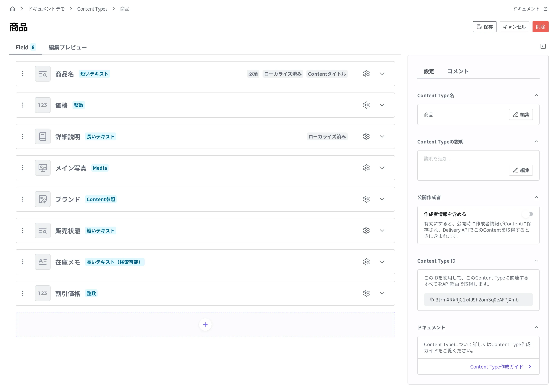The width and height of the screenshot is (558, 392).
Task: Collapse the Content Type ID section
Action: 536,261
